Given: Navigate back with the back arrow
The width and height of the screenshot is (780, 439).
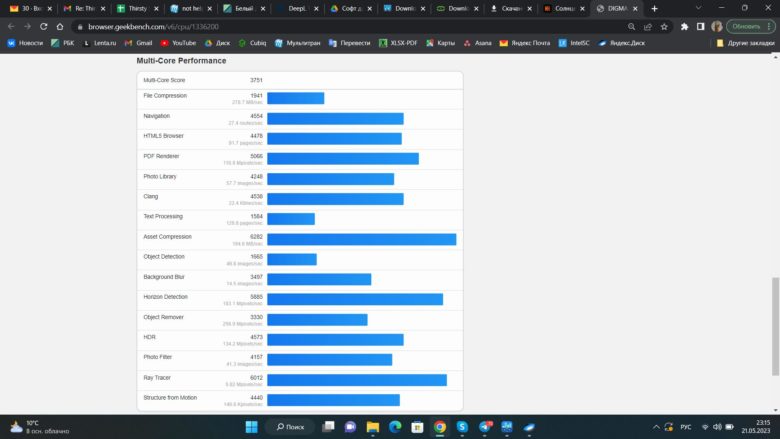Looking at the screenshot, I should point(11,26).
